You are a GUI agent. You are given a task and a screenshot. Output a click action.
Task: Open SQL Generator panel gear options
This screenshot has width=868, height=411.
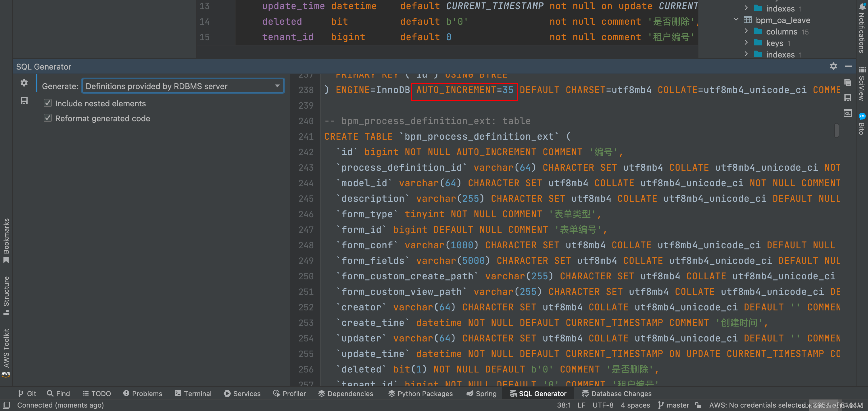point(833,66)
